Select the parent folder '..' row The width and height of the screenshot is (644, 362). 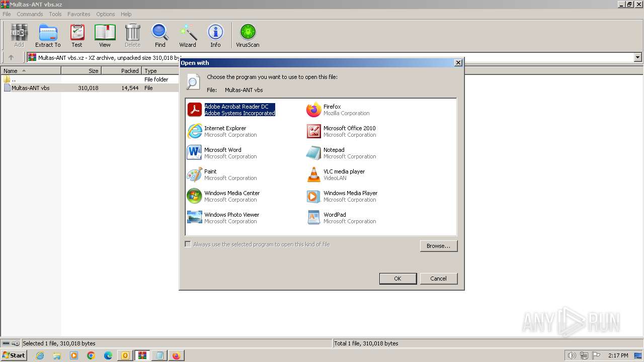tap(91, 79)
